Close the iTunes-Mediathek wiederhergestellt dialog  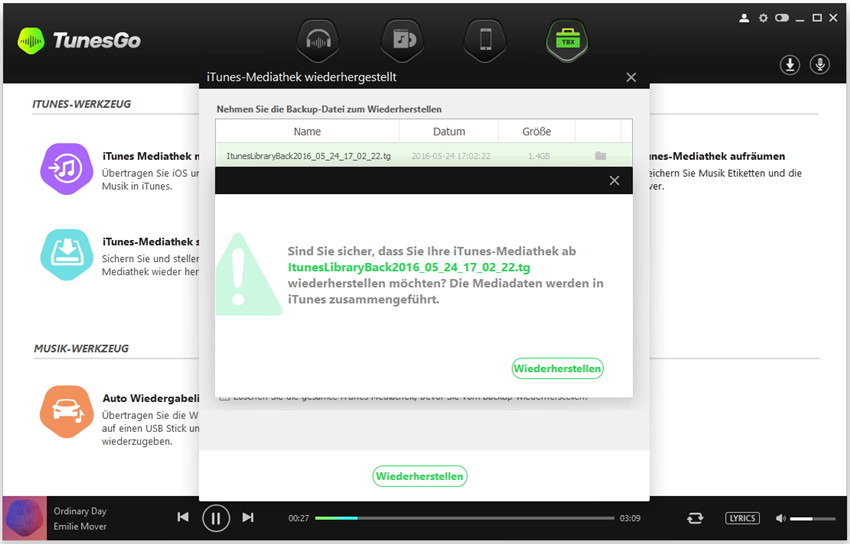[x=631, y=77]
